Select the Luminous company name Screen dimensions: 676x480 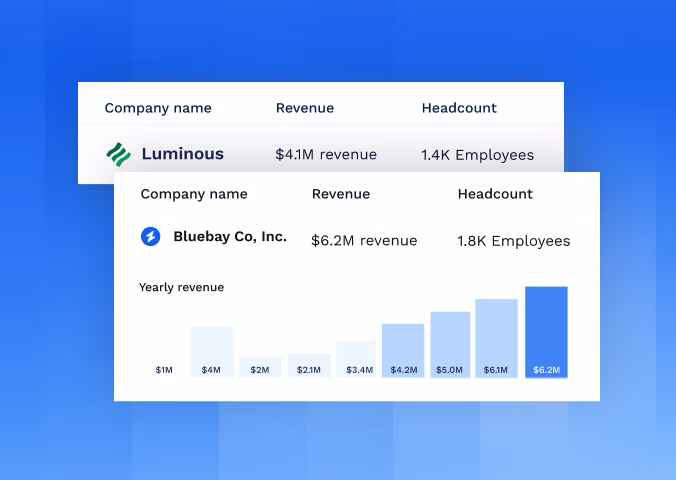(183, 154)
